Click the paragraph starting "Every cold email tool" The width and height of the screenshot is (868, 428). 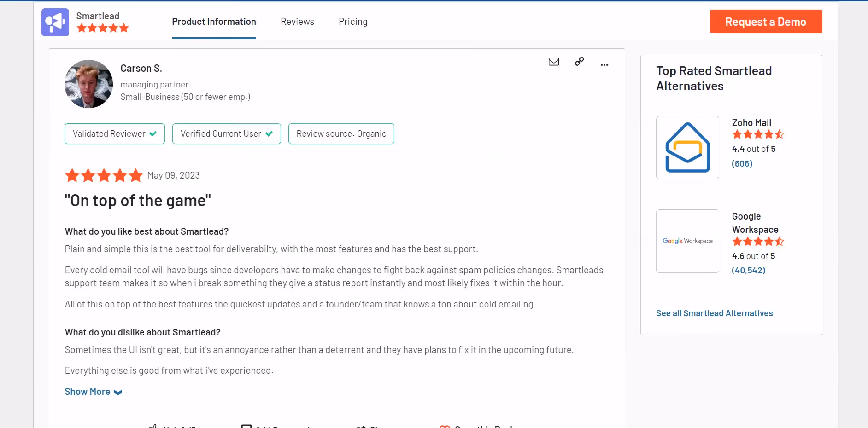click(334, 277)
